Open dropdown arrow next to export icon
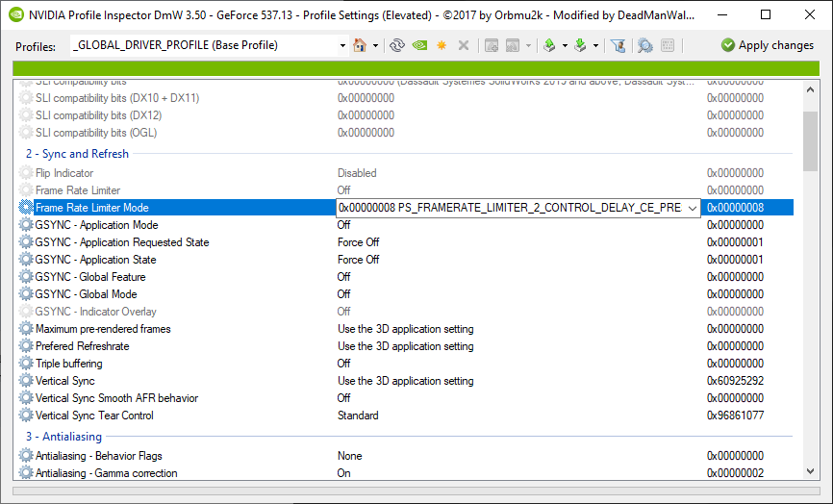The image size is (833, 504). [x=565, y=45]
